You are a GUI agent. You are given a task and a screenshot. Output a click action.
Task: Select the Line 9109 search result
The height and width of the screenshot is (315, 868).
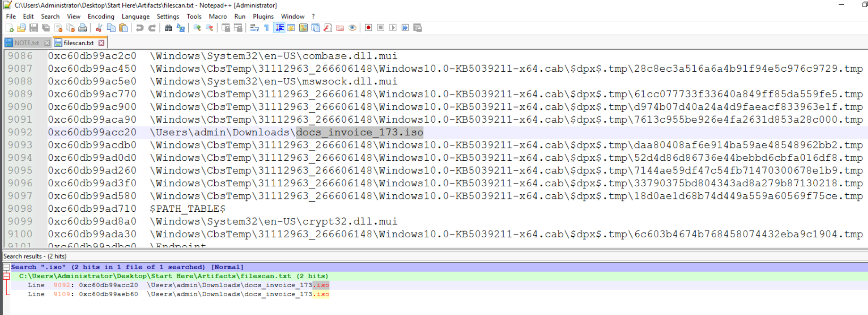click(x=178, y=294)
